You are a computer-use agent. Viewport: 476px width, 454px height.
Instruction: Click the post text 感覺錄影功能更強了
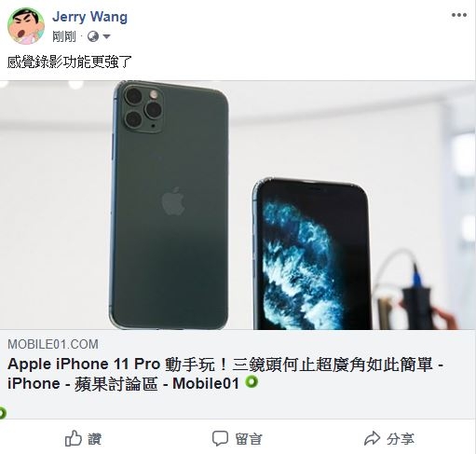point(70,62)
